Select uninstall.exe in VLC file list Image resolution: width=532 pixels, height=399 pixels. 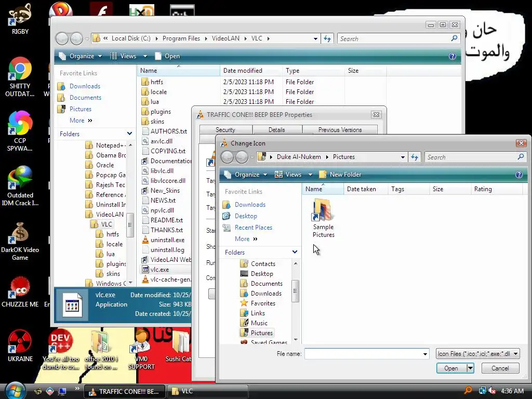tap(167, 240)
